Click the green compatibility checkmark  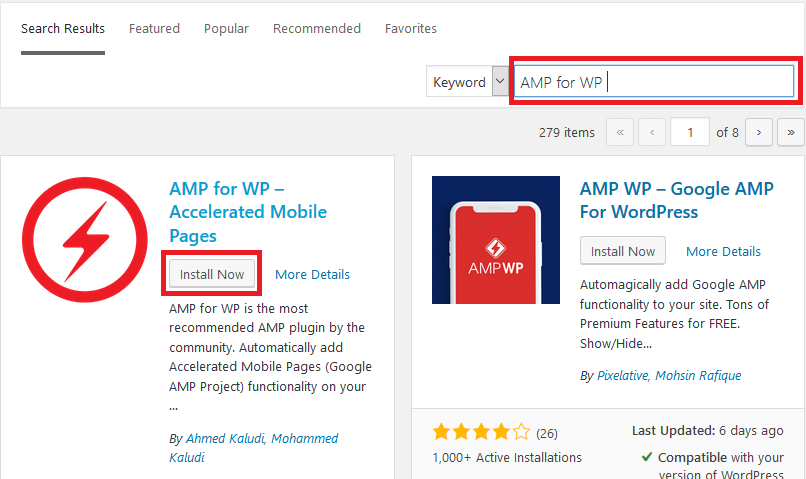tap(647, 456)
